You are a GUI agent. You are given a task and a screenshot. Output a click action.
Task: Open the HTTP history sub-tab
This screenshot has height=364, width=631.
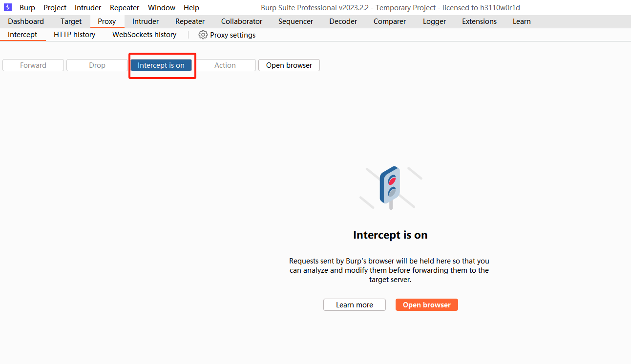pos(74,35)
